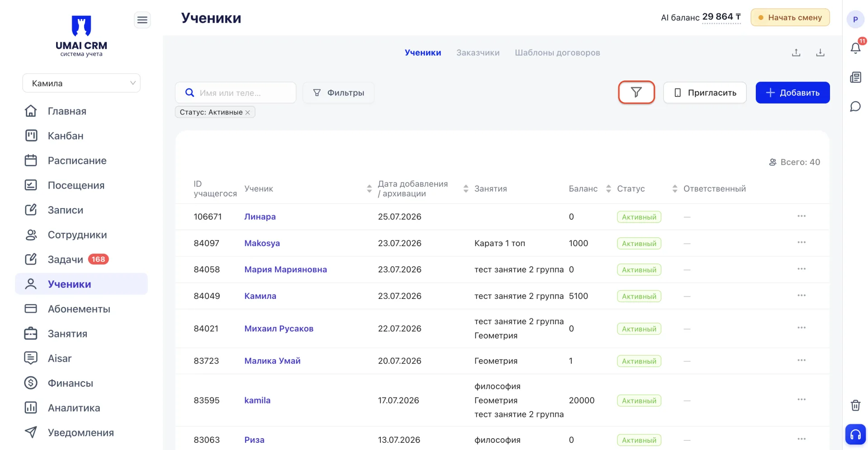The width and height of the screenshot is (868, 450).
Task: Open student Мария Марияновна profile link
Action: (x=285, y=270)
